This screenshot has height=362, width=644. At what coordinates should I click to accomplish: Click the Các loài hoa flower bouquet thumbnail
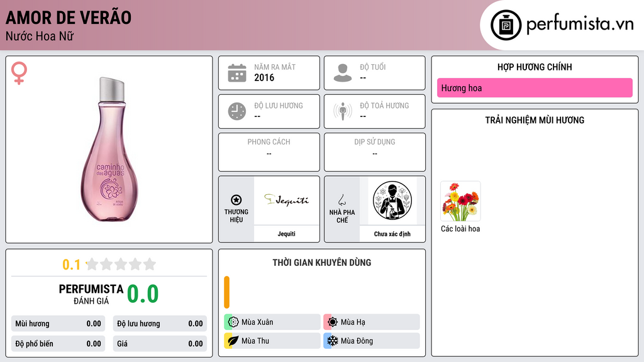tap(460, 201)
